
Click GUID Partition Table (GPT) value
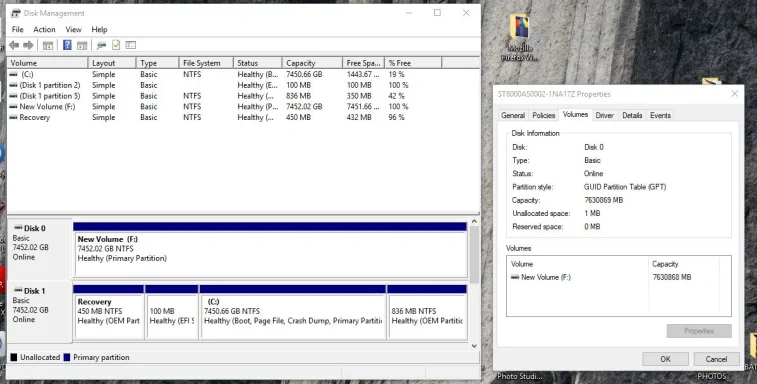point(625,187)
